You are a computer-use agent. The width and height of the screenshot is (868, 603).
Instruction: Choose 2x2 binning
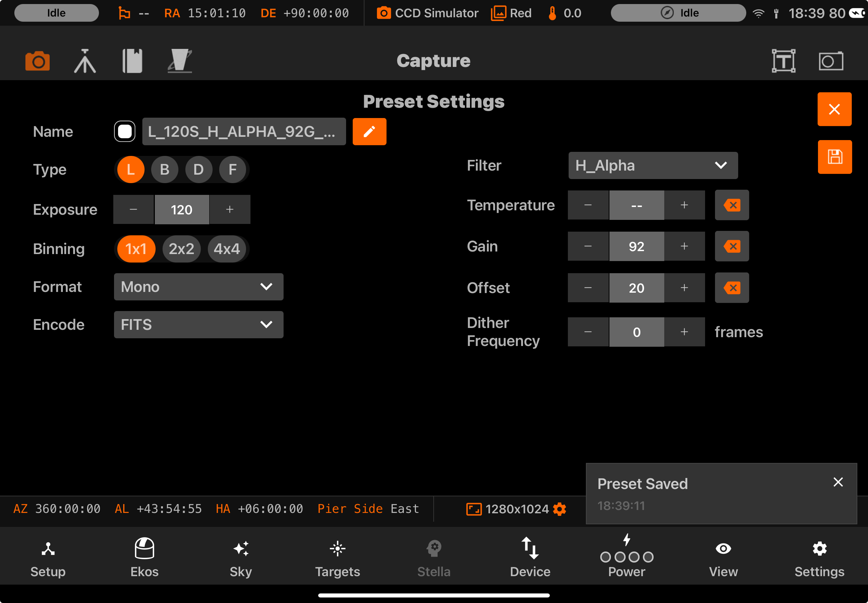tap(181, 249)
